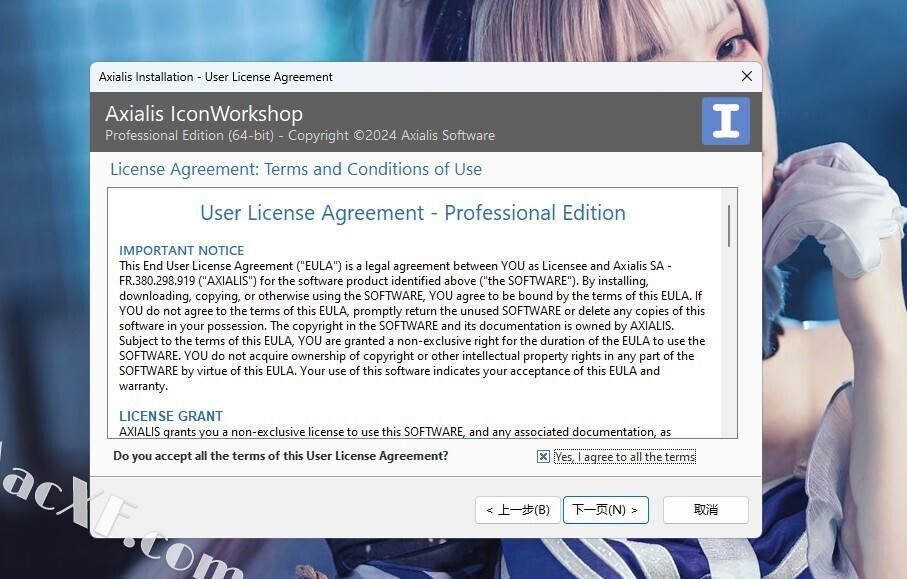Click 'Professional Edition (64-bit)' copyright line

(x=300, y=135)
